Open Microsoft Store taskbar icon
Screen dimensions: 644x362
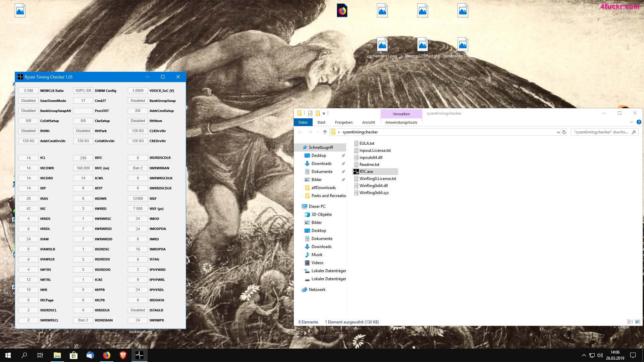[73, 355]
